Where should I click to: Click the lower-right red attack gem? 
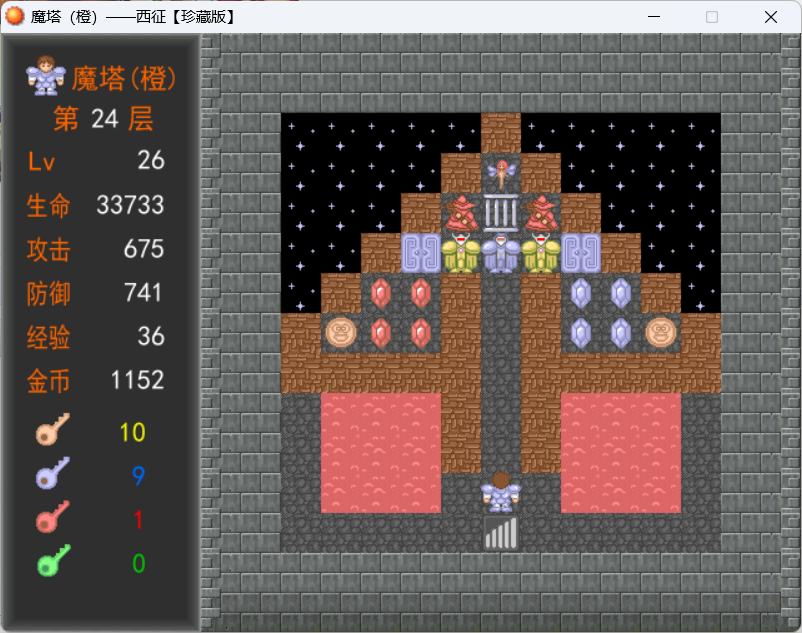[x=421, y=333]
